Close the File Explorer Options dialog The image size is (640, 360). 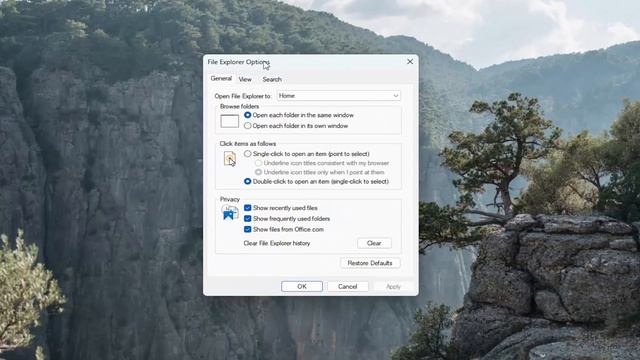(410, 62)
